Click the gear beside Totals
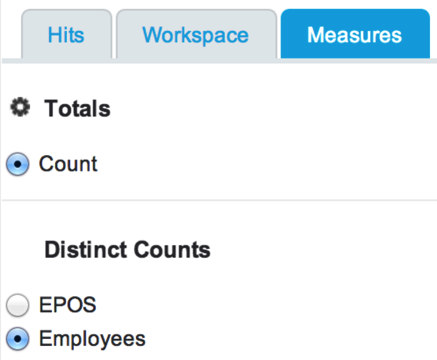The image size is (437, 360). (20, 107)
